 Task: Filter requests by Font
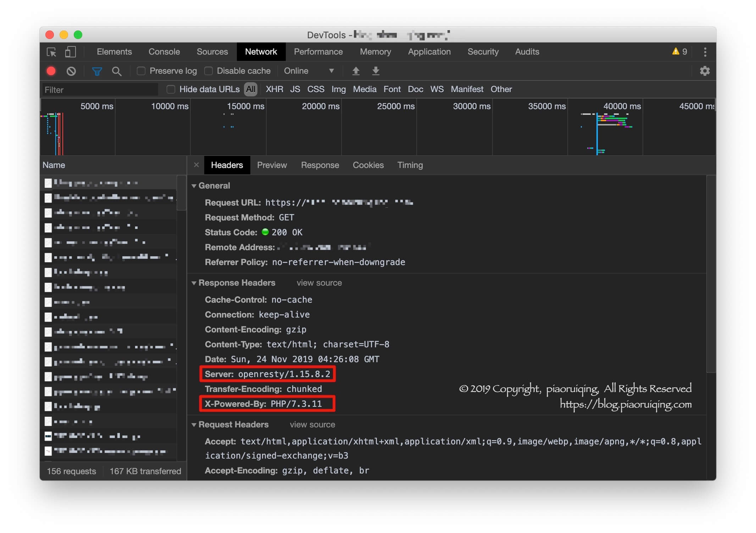tap(392, 89)
